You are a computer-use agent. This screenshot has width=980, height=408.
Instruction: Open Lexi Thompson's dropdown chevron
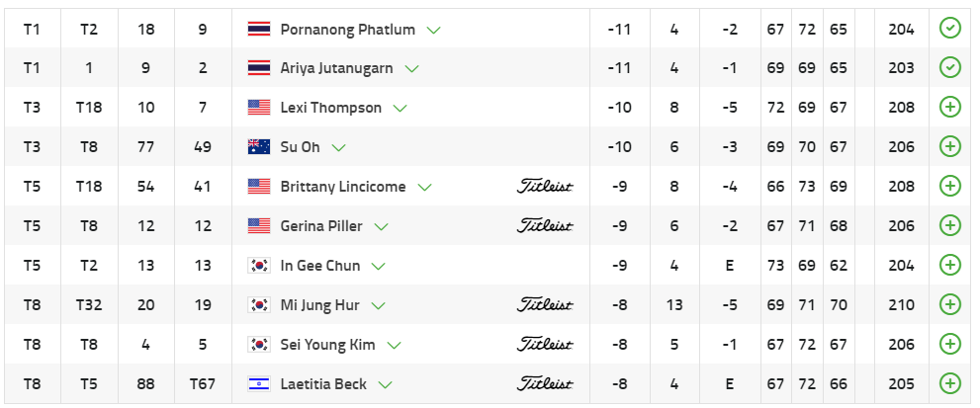(400, 109)
